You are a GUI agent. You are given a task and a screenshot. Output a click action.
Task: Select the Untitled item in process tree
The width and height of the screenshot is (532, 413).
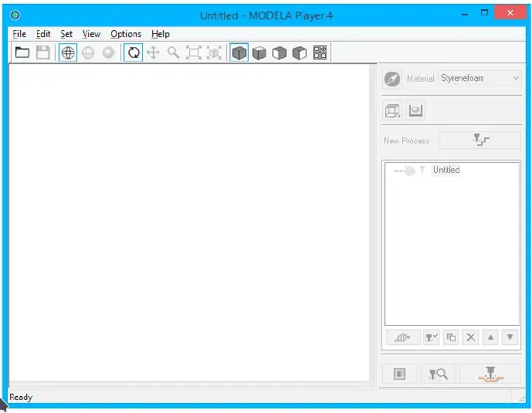tap(446, 170)
